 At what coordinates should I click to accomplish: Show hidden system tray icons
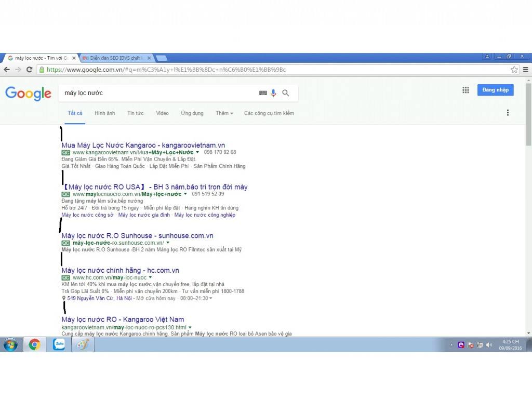pos(451,345)
